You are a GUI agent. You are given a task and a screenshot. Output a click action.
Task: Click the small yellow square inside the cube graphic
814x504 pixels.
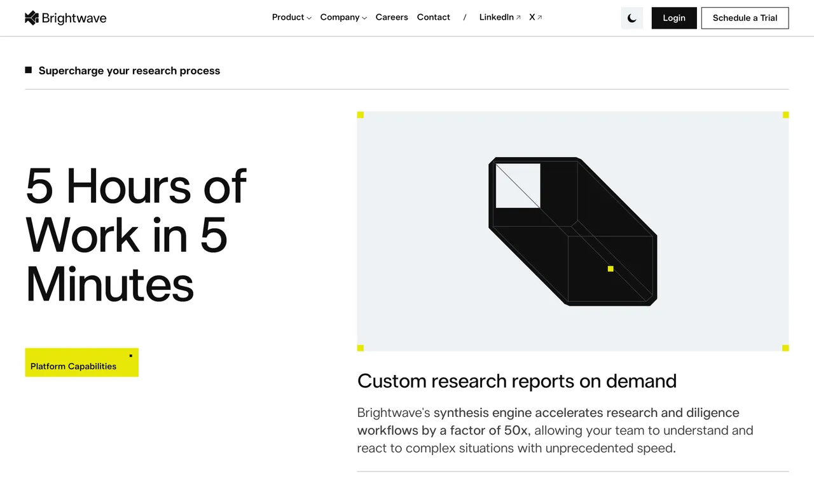pyautogui.click(x=610, y=269)
